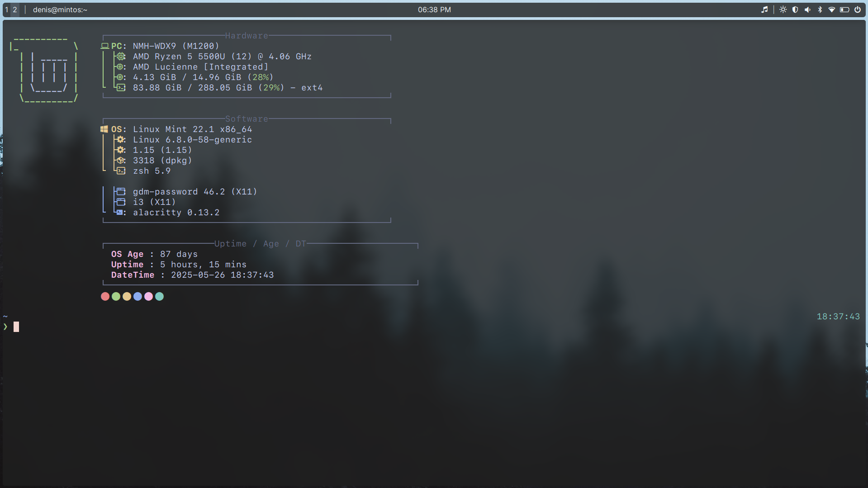Open the Wi-Fi network icon
The image size is (868, 488).
(x=832, y=9)
